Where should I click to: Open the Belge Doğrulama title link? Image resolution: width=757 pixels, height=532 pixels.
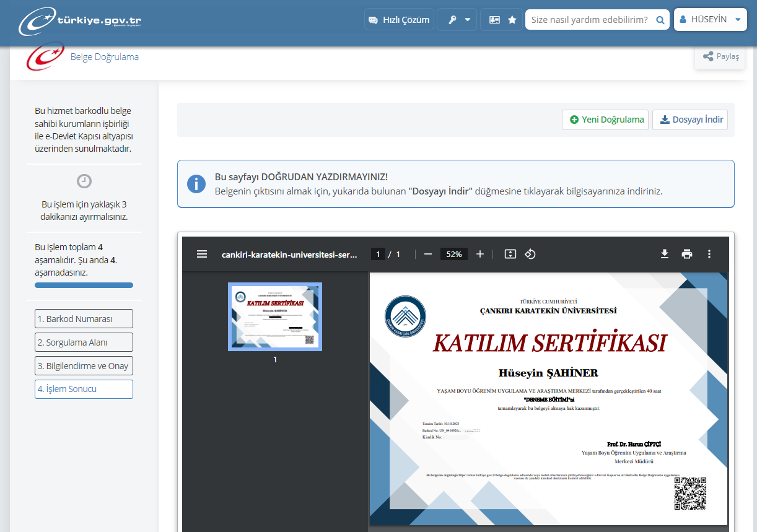coord(105,57)
